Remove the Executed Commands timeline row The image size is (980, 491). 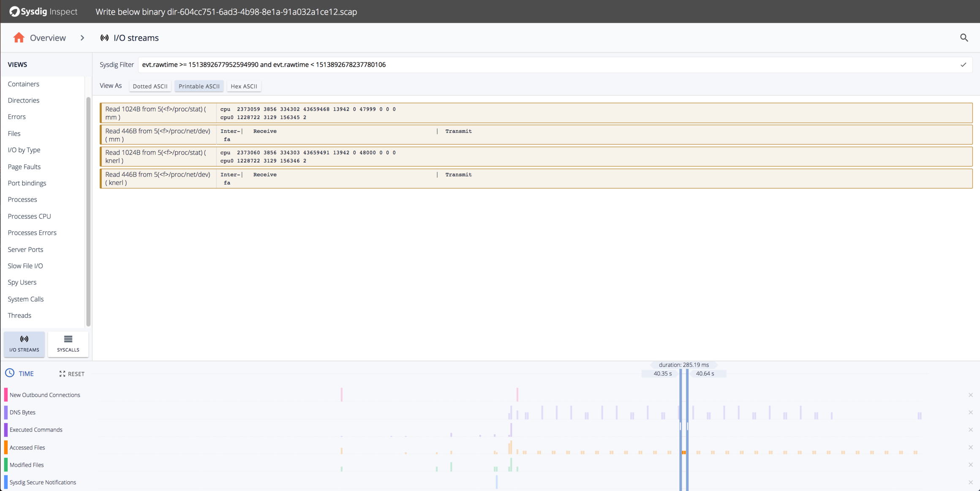click(x=971, y=429)
